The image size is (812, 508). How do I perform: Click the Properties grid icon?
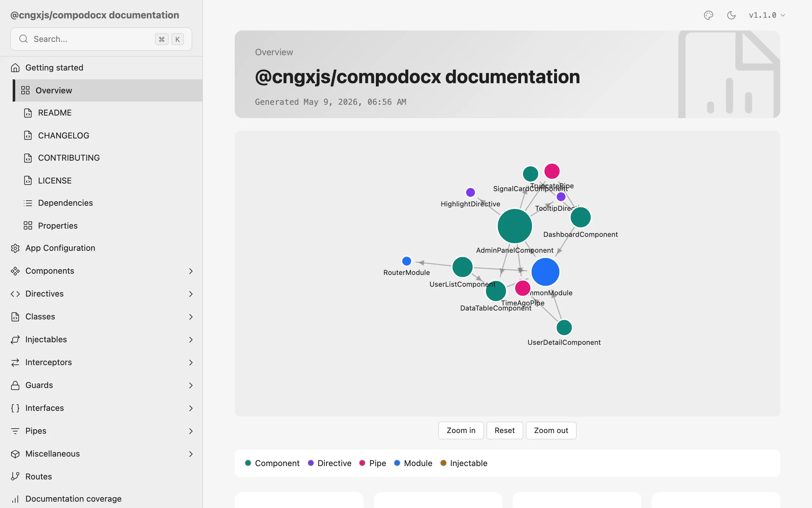coord(28,225)
